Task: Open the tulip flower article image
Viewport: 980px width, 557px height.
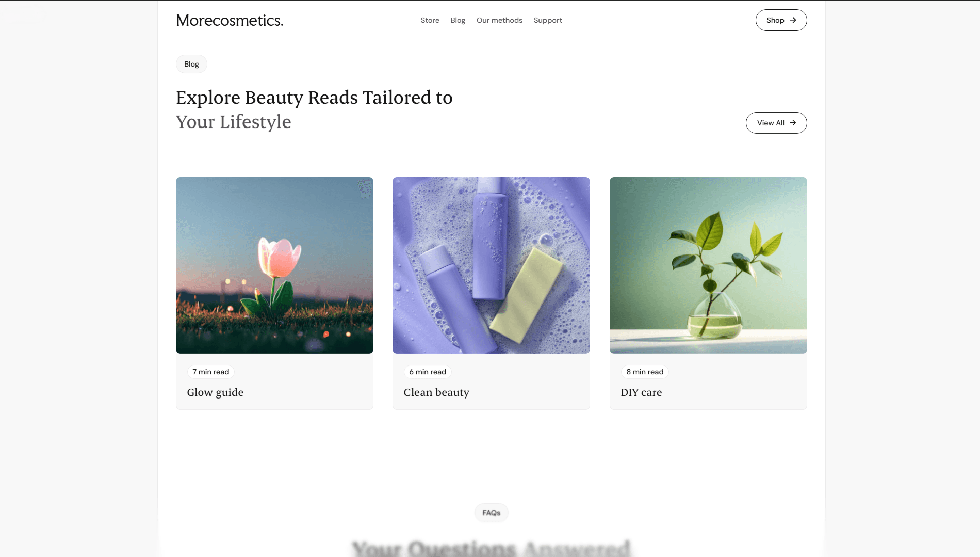Action: tap(274, 265)
